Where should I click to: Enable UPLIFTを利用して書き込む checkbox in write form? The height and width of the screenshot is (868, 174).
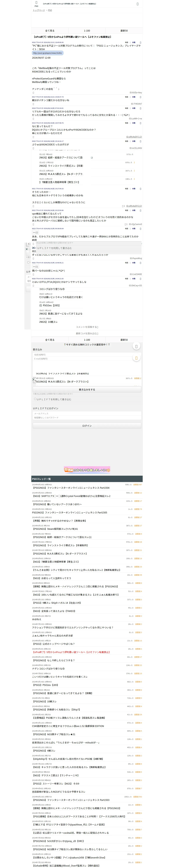coord(35,399)
